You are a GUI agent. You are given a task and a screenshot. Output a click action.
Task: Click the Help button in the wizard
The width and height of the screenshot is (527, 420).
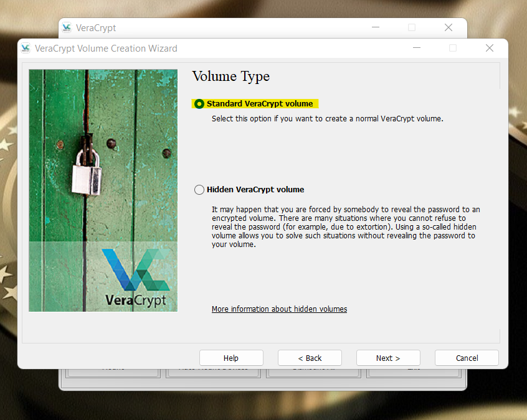point(231,358)
